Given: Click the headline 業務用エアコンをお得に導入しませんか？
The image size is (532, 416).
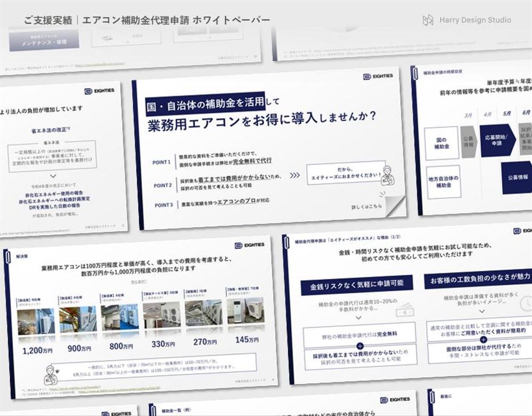Looking at the screenshot, I should (261, 121).
